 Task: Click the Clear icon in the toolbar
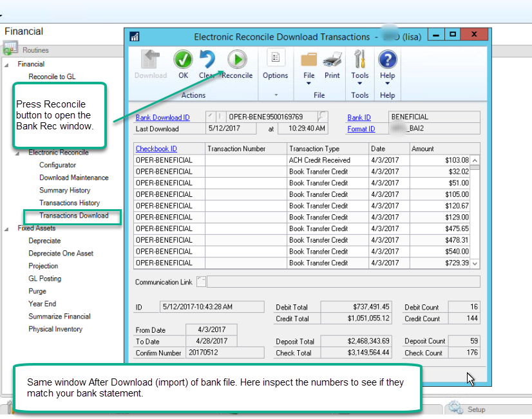[x=207, y=58]
